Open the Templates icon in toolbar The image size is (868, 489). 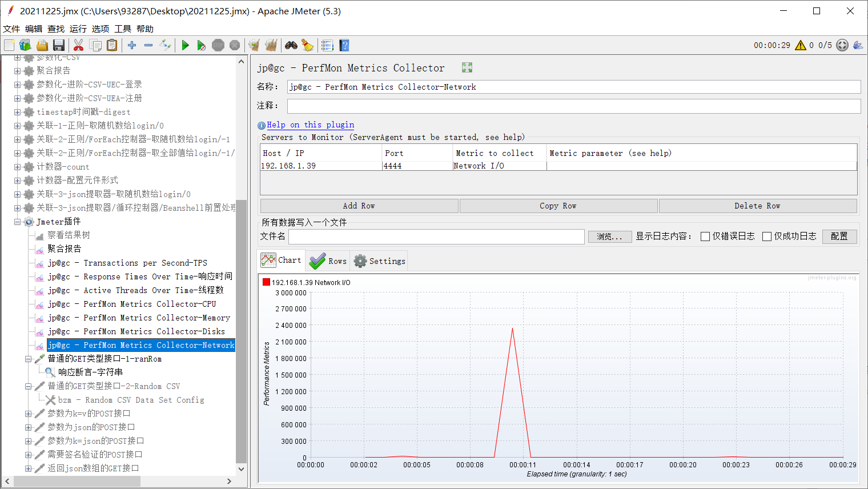coord(25,45)
